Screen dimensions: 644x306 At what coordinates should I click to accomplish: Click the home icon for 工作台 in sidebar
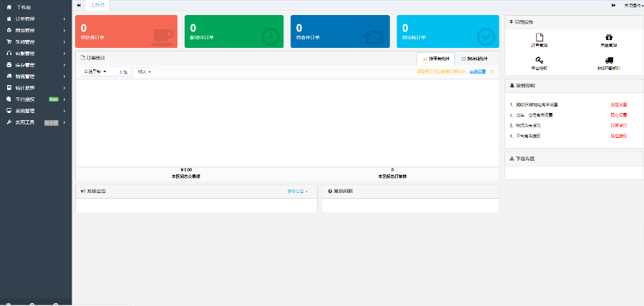tap(9, 6)
